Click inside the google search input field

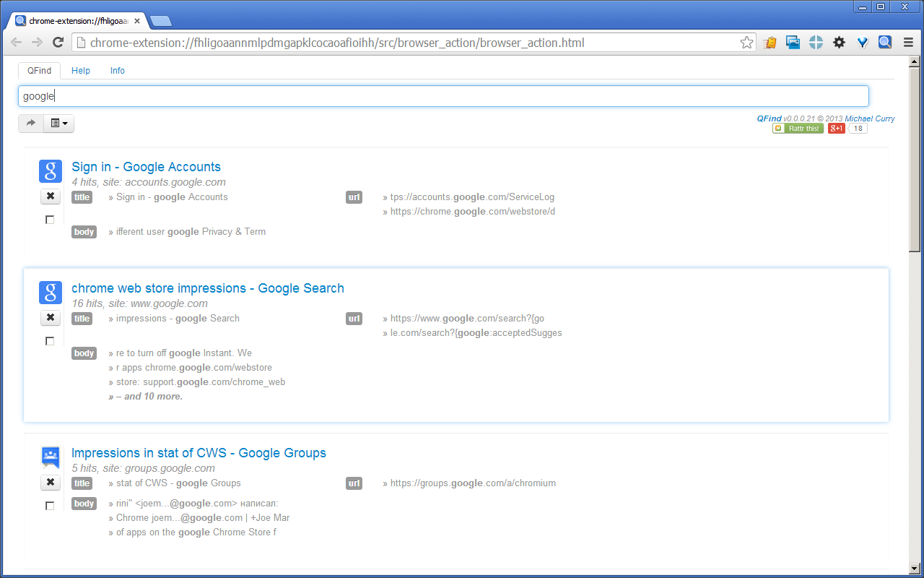(289, 95)
